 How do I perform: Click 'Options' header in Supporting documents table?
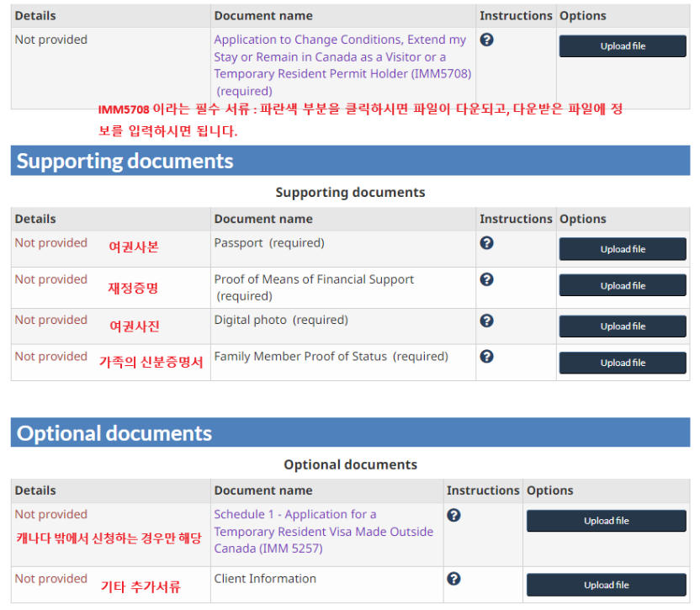tap(583, 219)
